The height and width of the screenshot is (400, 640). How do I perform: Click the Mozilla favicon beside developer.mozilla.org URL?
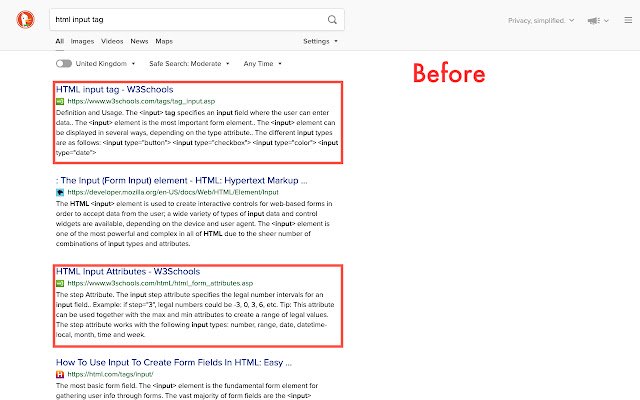(60, 192)
